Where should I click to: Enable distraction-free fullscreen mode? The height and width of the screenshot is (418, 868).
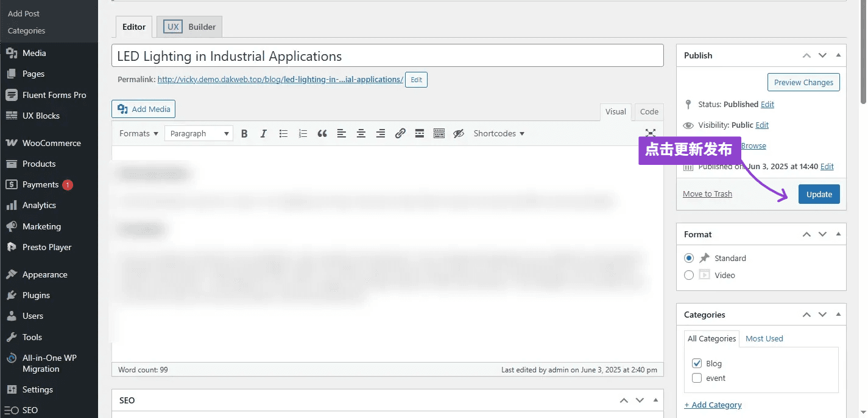point(651,133)
